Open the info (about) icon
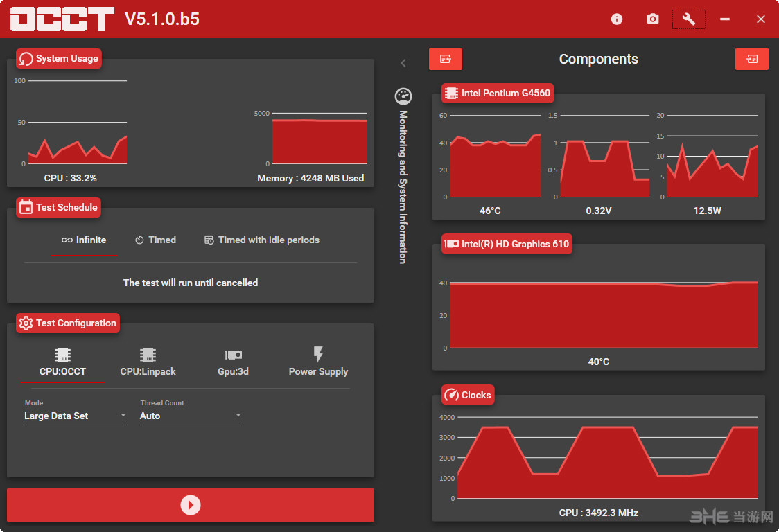Screen dimensions: 779x532 tap(617, 19)
